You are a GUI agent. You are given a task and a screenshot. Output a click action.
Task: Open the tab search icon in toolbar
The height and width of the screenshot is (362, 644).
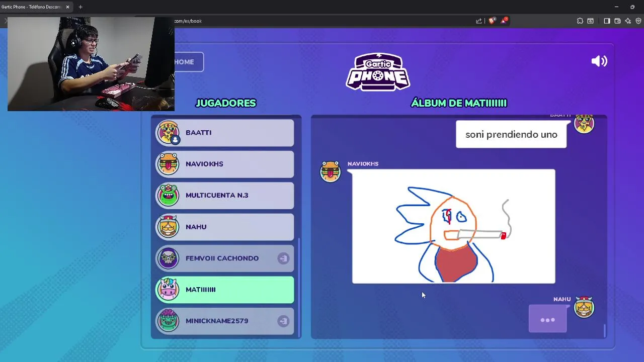pos(591,21)
